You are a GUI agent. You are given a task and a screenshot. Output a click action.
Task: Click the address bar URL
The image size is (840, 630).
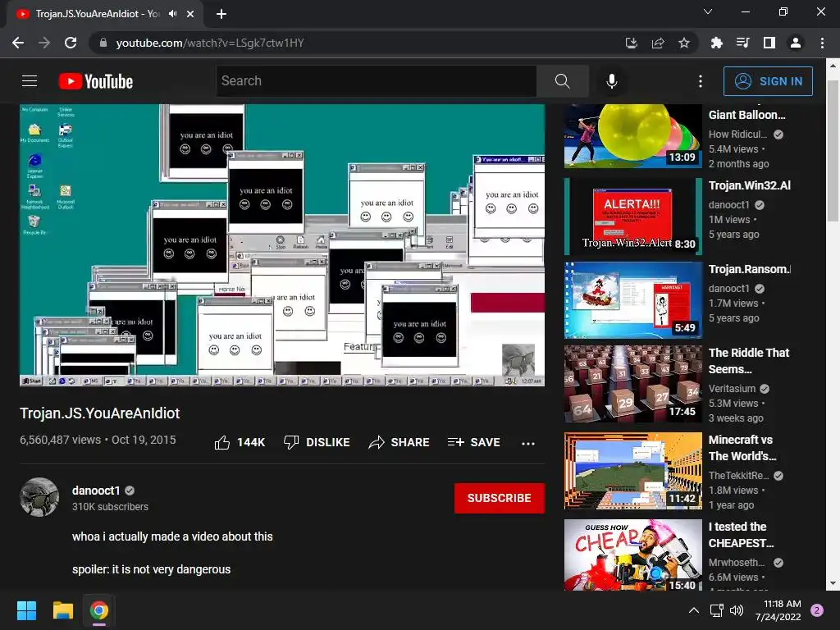(210, 43)
